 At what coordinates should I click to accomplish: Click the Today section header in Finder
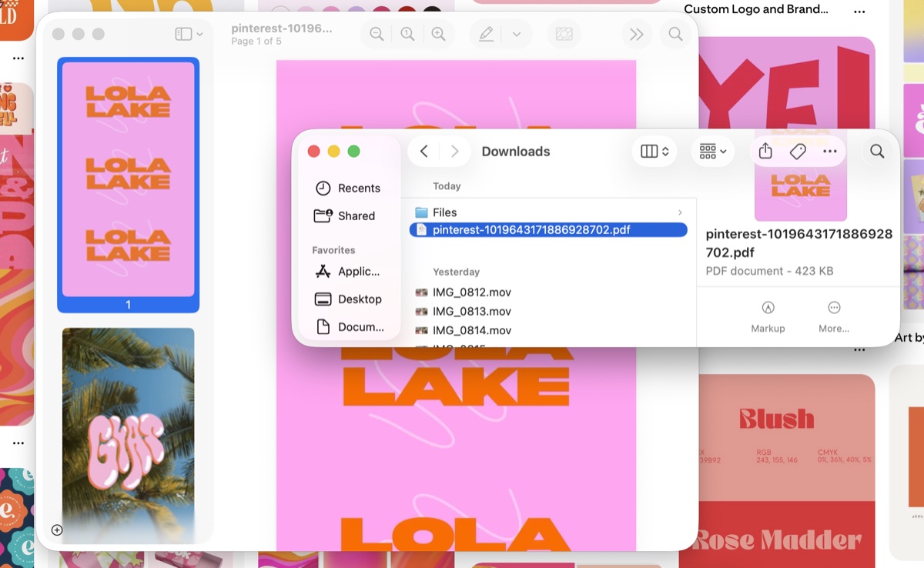[x=447, y=186]
